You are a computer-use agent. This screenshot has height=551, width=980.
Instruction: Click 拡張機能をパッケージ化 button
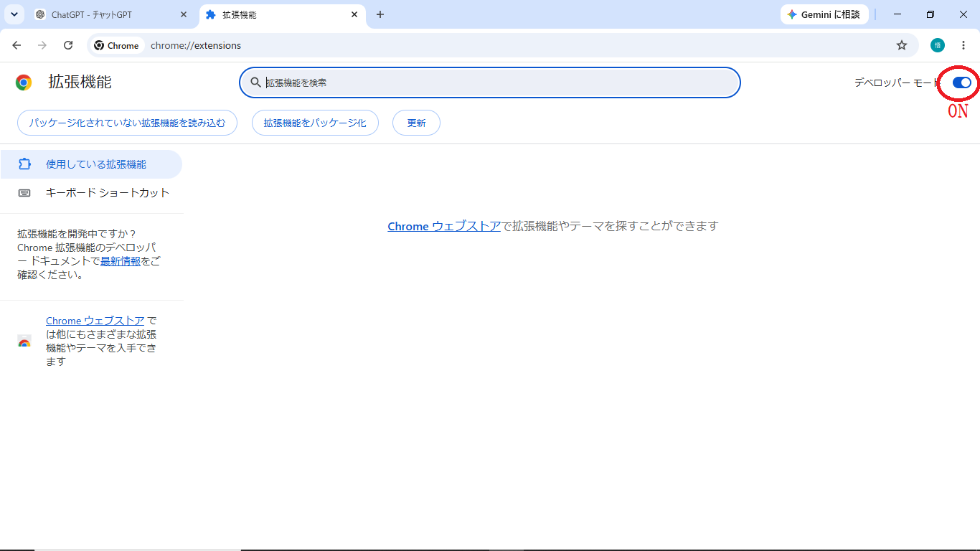tap(315, 123)
